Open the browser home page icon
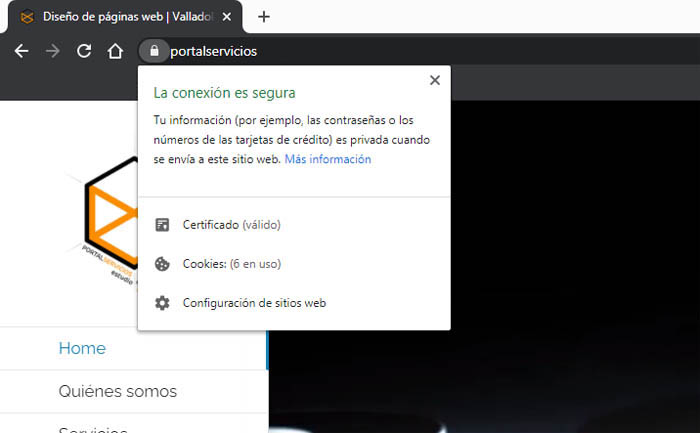 point(116,51)
